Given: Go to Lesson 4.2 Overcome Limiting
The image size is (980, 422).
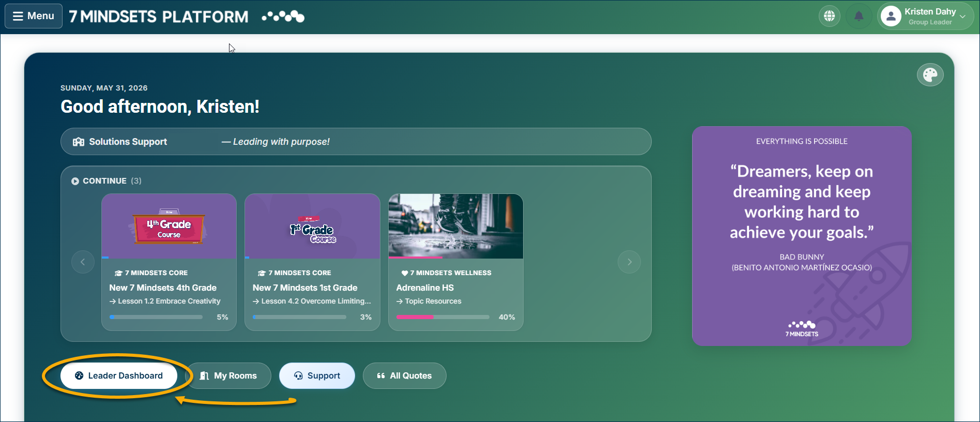Looking at the screenshot, I should tap(316, 301).
